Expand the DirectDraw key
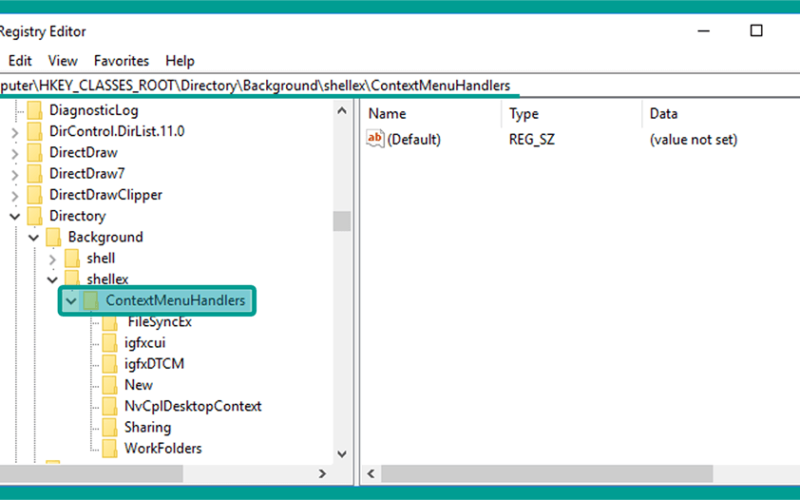Screen dimensions: 800x500 [15, 154]
